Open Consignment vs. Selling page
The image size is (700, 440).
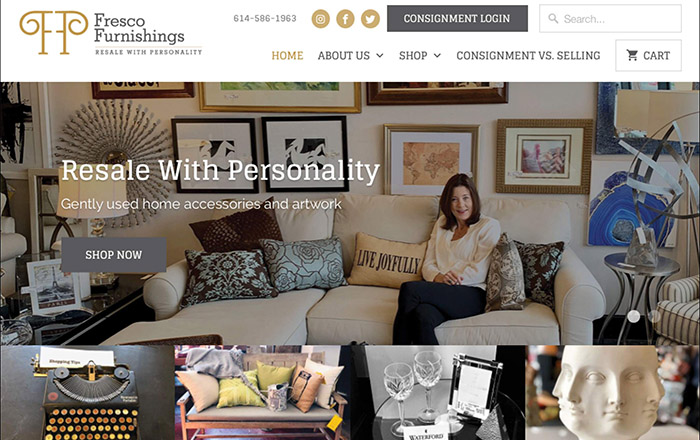click(x=528, y=55)
